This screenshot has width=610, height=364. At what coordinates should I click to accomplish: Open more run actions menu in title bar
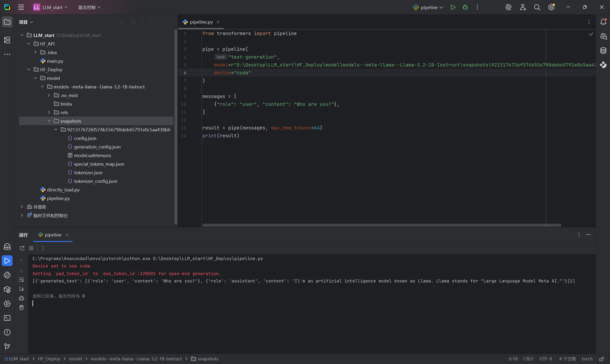click(x=477, y=7)
